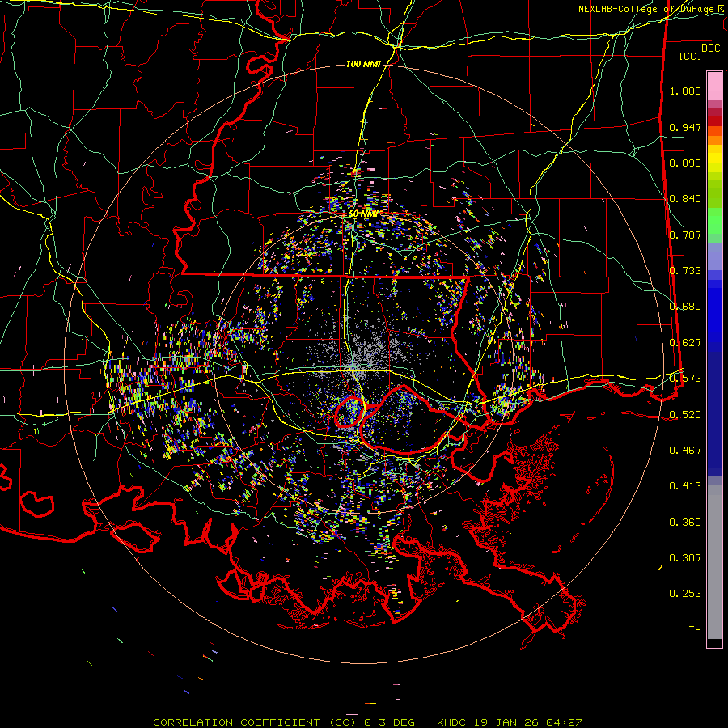The image size is (728, 728).
Task: Click the 0.3 DEG elevation text
Action: (388, 722)
